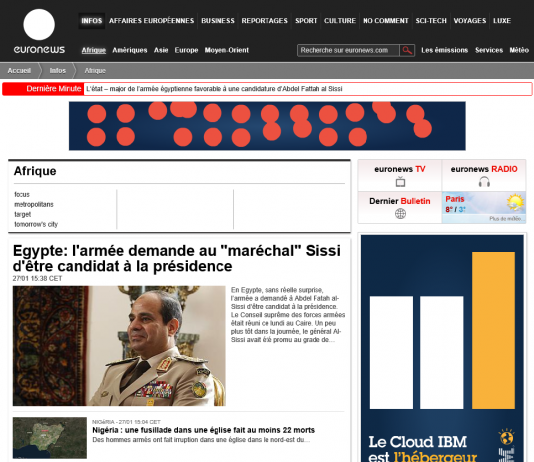Select the Moyen-Orient region link
The height and width of the screenshot is (462, 534).
pos(226,50)
